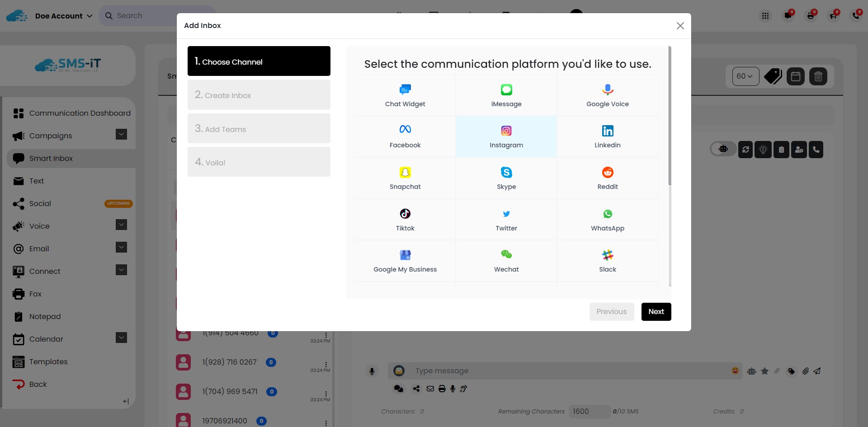This screenshot has width=868, height=427.
Task: Pick the Google Voice channel
Action: point(608,95)
